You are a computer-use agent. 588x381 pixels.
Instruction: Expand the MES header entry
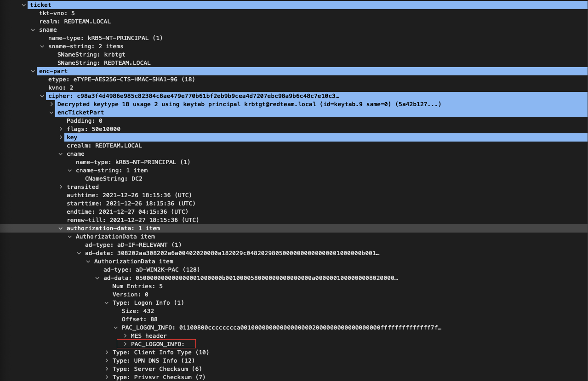point(125,336)
